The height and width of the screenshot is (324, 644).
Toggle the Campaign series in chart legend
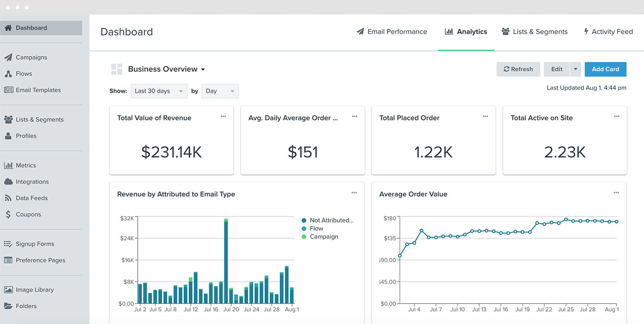click(x=323, y=237)
